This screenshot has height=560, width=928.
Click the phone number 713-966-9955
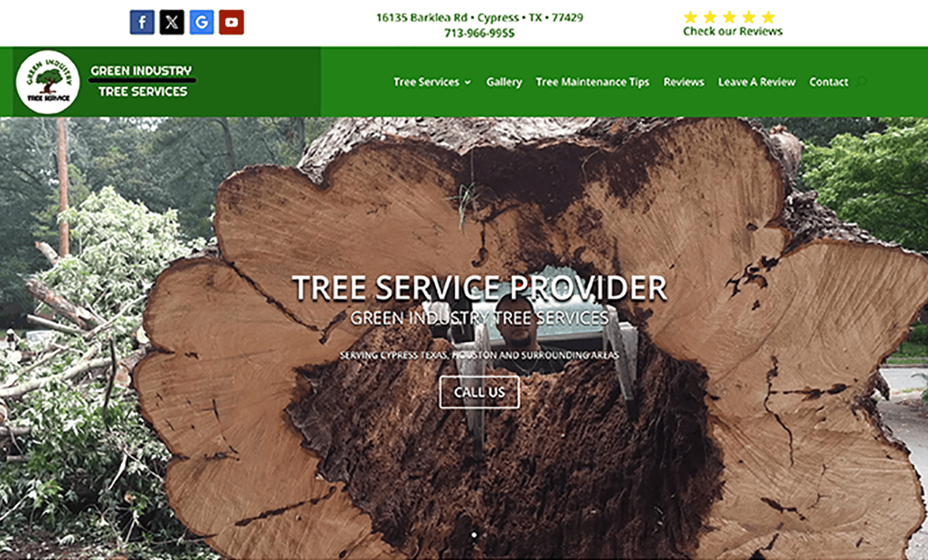point(480,33)
